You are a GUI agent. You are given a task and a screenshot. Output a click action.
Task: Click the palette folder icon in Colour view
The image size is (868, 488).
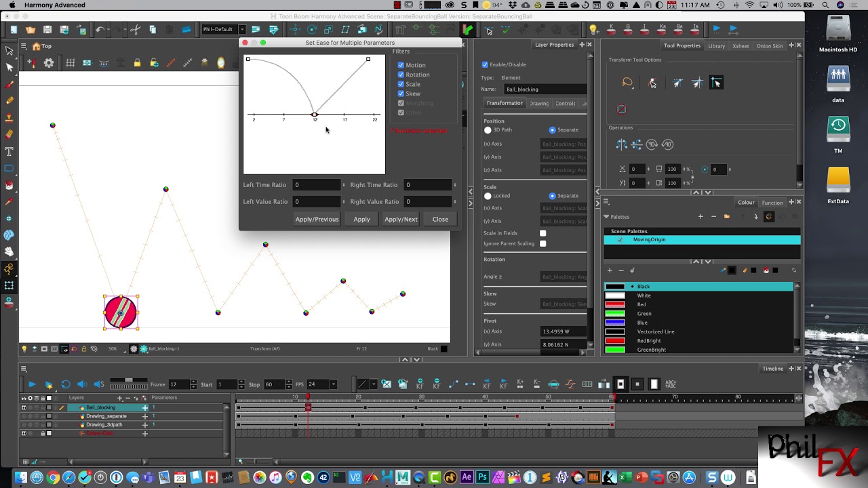[727, 217]
